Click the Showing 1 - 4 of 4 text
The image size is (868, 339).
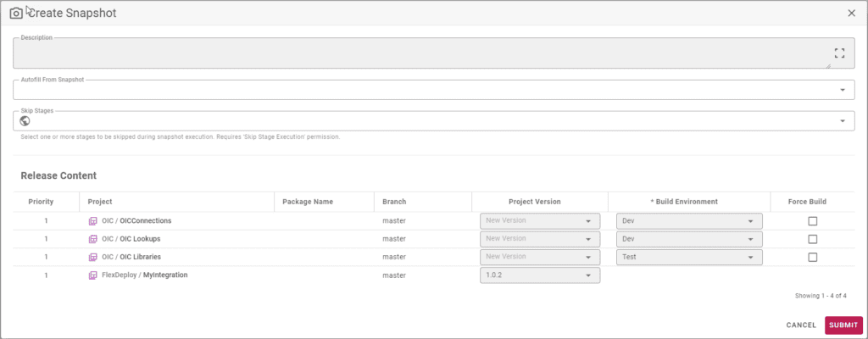pyautogui.click(x=821, y=296)
